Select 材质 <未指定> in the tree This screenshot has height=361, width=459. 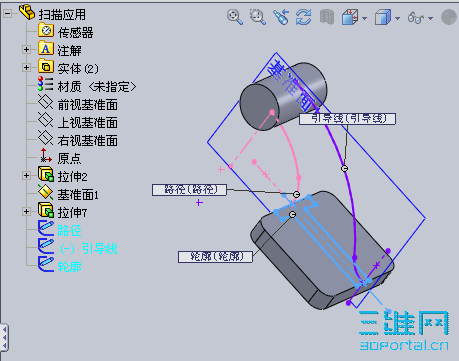[97, 87]
